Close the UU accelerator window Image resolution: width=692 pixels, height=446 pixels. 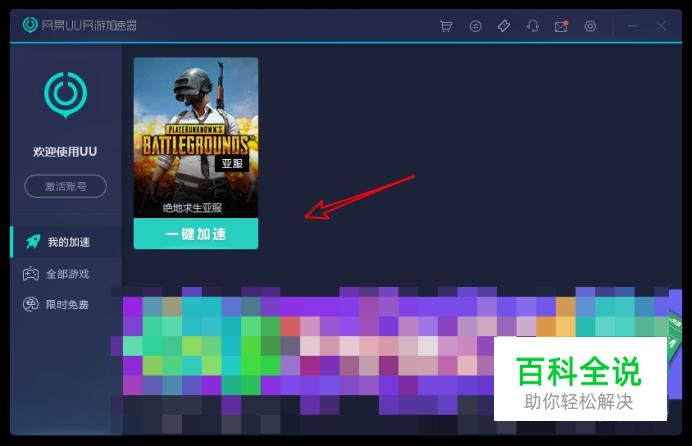(x=661, y=26)
